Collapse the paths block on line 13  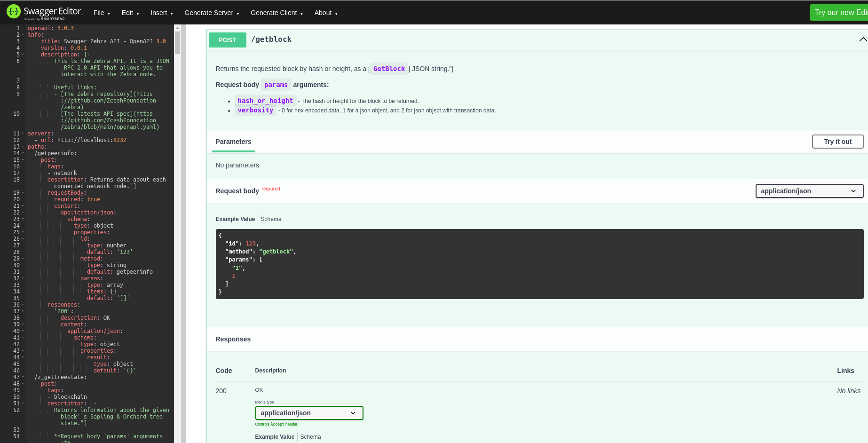(x=23, y=147)
